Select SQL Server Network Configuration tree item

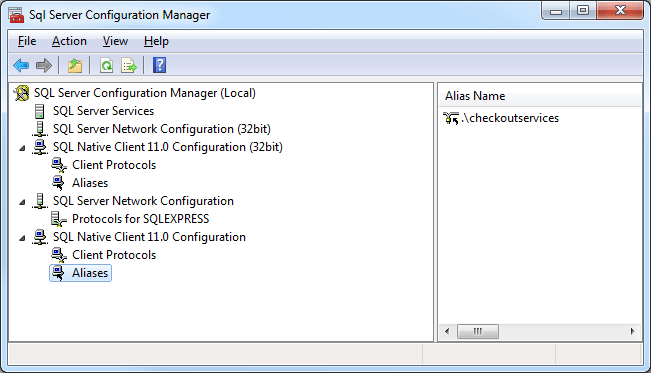(x=143, y=201)
